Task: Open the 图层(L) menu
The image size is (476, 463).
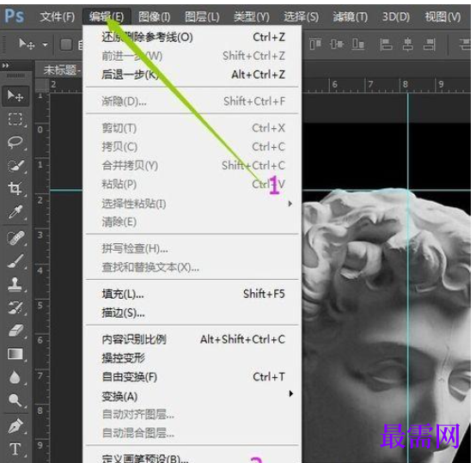Action: (x=202, y=16)
